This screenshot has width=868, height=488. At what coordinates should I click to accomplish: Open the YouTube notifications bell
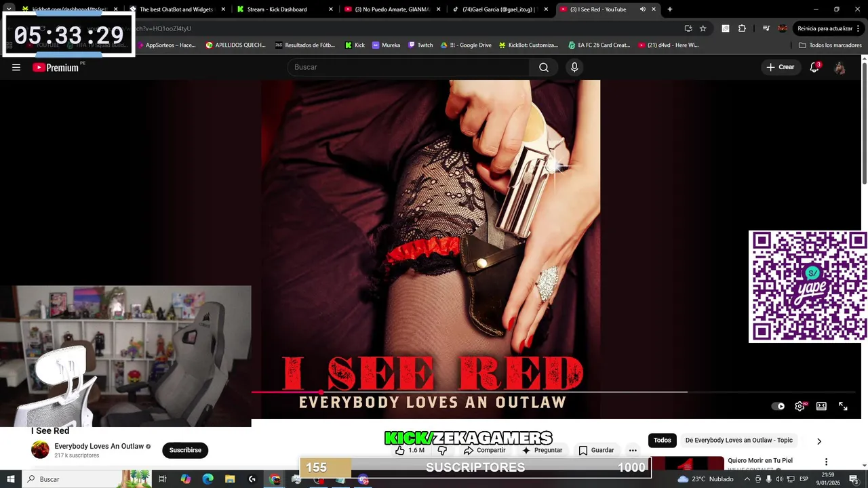pyautogui.click(x=814, y=67)
